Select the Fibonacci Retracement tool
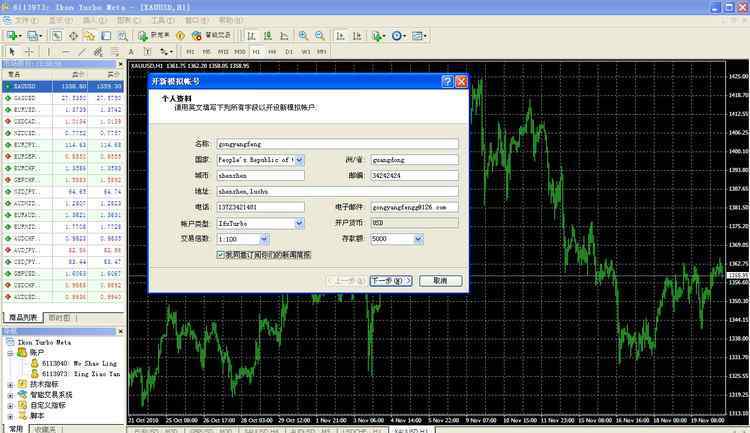This screenshot has height=433, width=750. [115, 51]
